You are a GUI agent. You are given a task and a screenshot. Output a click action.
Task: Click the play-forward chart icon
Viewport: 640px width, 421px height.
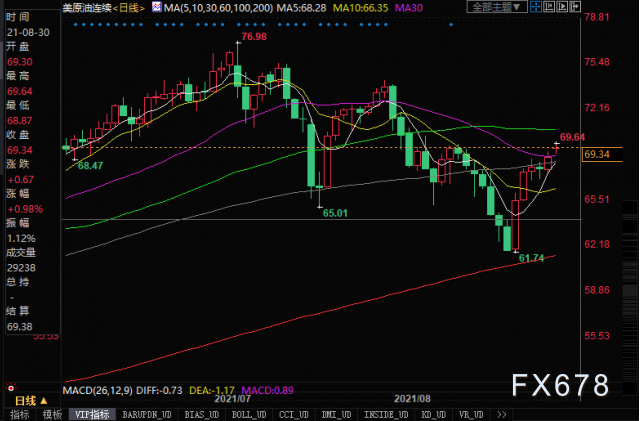(562, 7)
